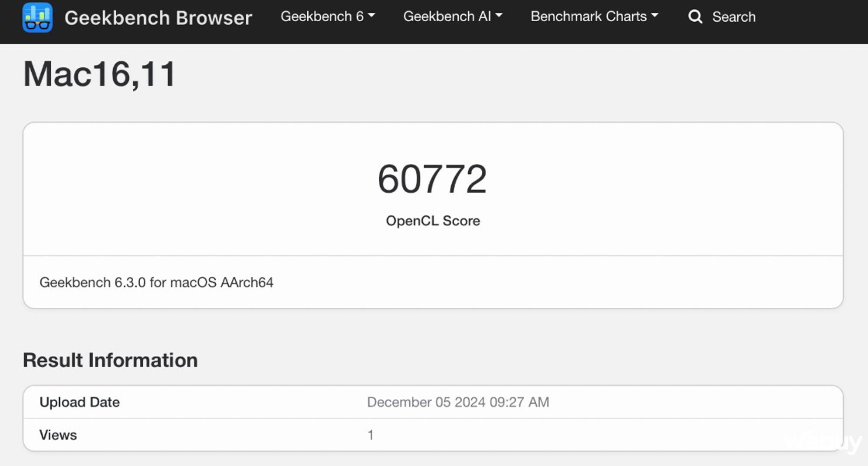Viewport: 868px width, 466px height.
Task: Click the caret arrow beside Benchmark Charts
Action: (x=654, y=15)
